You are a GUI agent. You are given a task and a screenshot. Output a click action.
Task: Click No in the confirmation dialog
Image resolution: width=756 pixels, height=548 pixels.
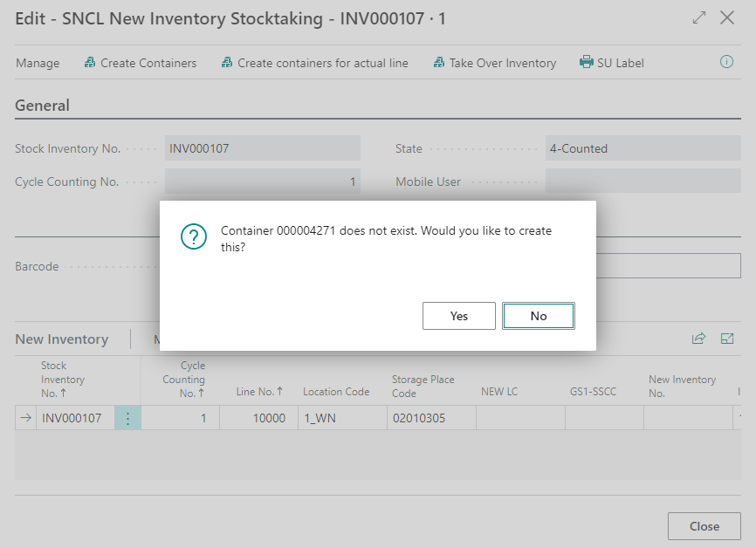tap(538, 316)
